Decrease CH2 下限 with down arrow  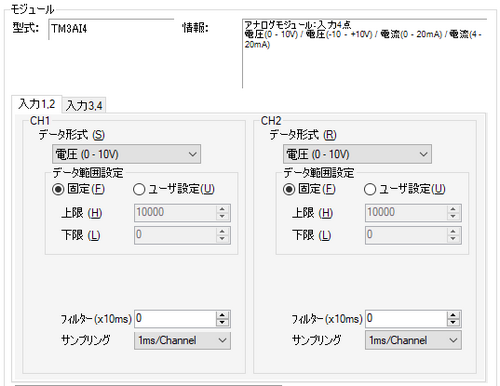[453, 239]
